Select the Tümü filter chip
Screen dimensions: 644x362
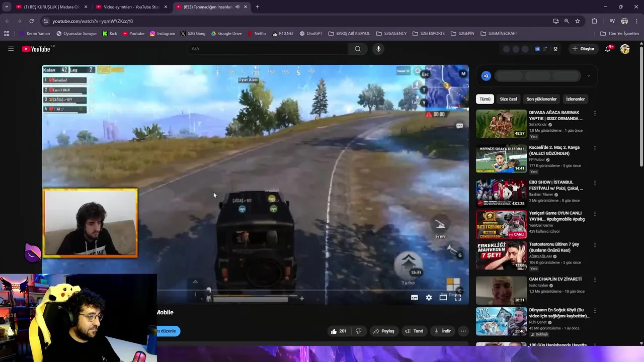click(x=485, y=99)
